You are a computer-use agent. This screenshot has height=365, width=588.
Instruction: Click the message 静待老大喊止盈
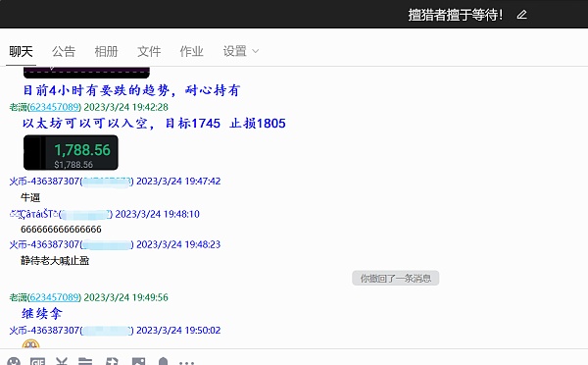click(55, 261)
